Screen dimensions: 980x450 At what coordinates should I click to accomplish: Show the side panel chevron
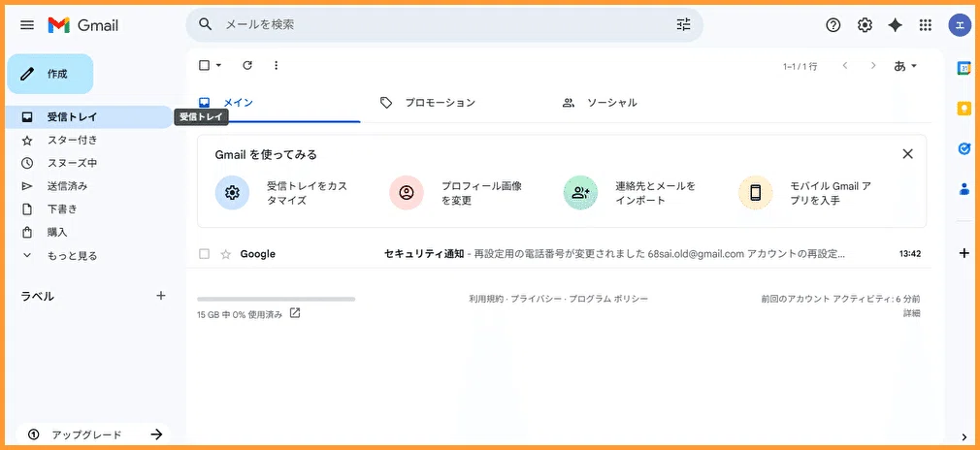[964, 436]
